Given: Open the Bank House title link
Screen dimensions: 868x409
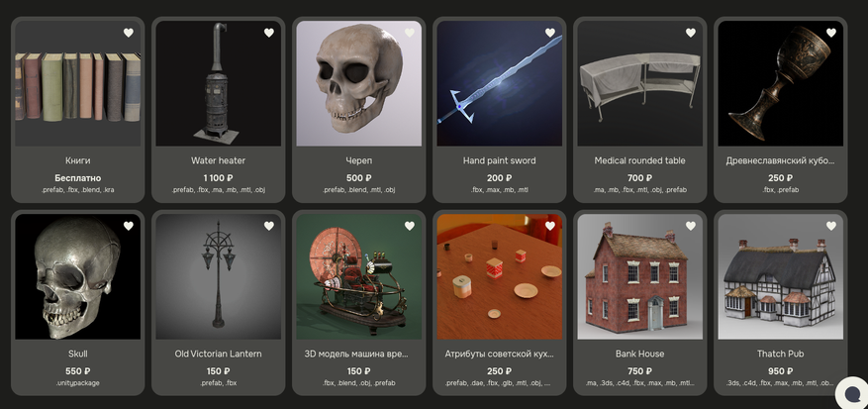Looking at the screenshot, I should [640, 354].
